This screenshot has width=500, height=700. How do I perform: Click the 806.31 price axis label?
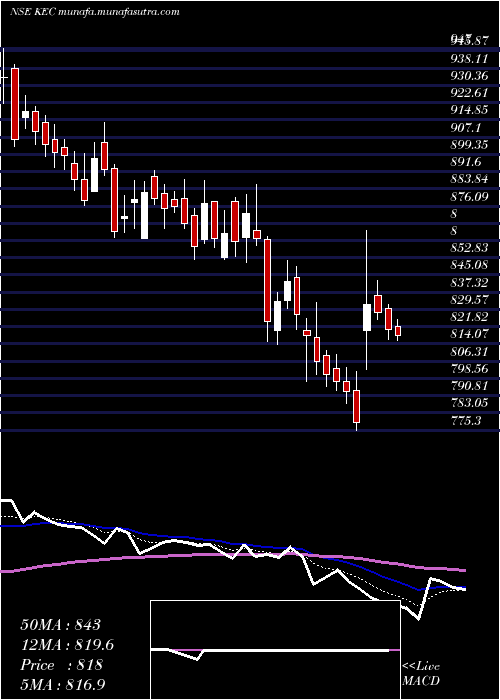(469, 351)
